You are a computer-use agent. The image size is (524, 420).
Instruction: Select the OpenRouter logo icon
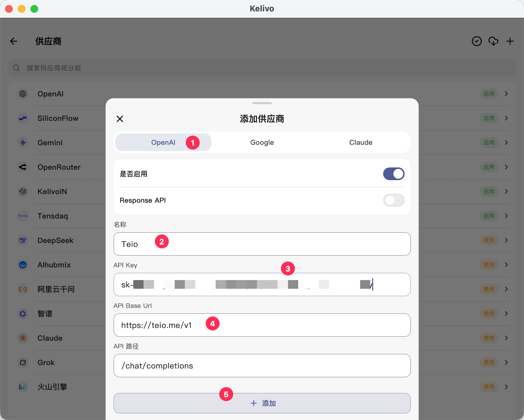coord(23,167)
